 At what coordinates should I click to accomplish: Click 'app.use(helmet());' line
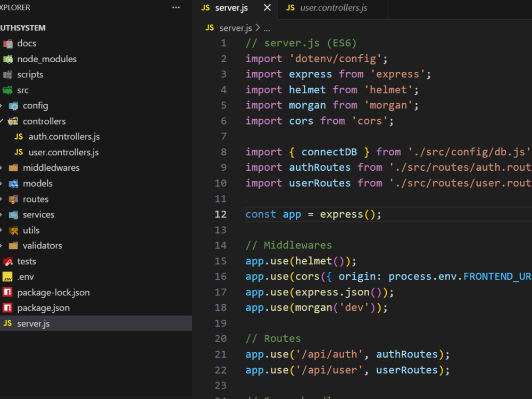(x=301, y=261)
